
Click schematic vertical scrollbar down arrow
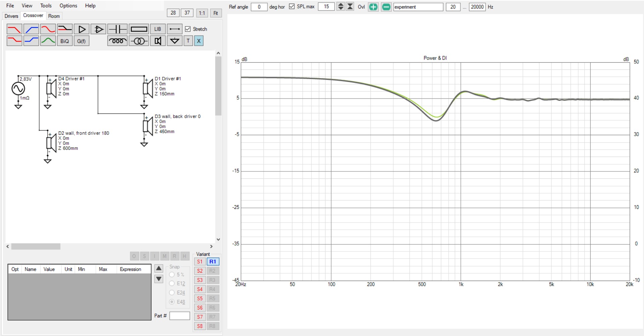[x=218, y=239]
